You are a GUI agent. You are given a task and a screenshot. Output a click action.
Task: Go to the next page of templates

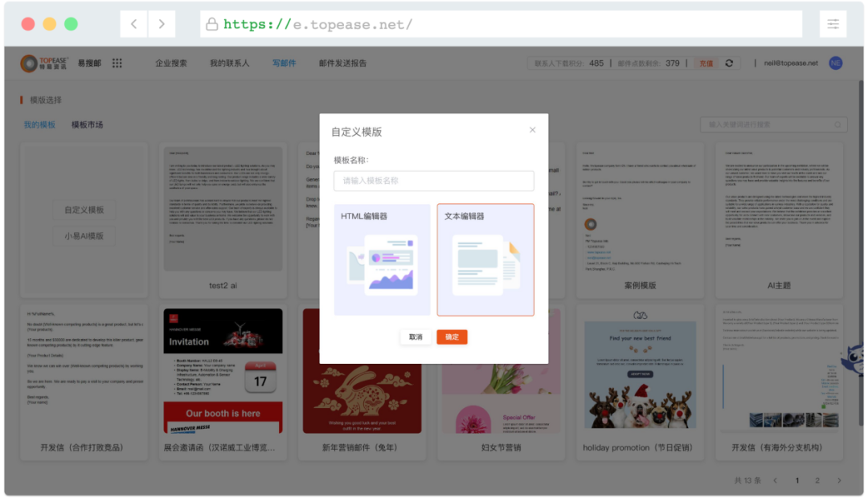tap(838, 480)
